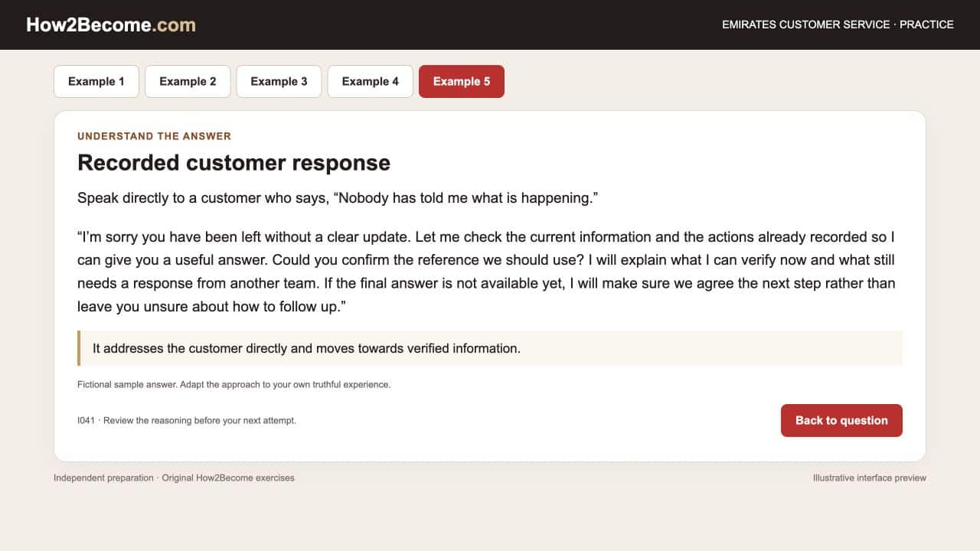Open the Example 1 tab

tap(96, 81)
